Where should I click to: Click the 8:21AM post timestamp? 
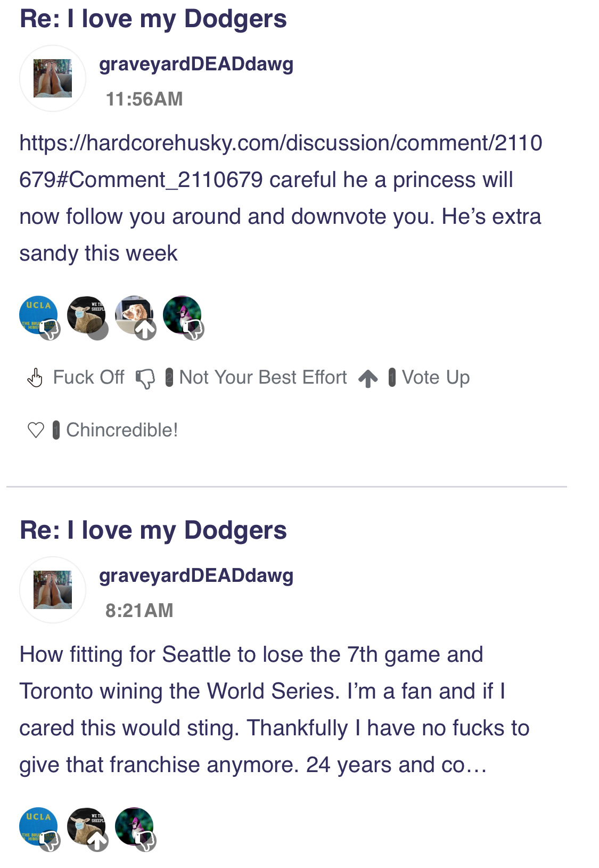pos(140,611)
